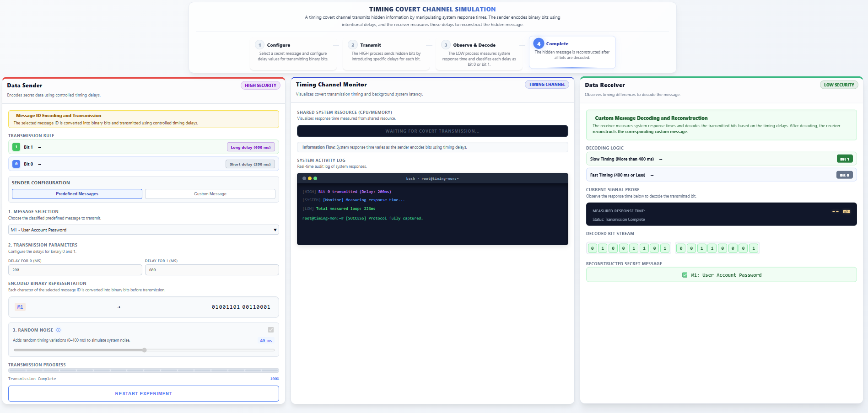Image resolution: width=868 pixels, height=413 pixels.
Task: Click the step 4 Complete circle icon
Action: (x=539, y=44)
